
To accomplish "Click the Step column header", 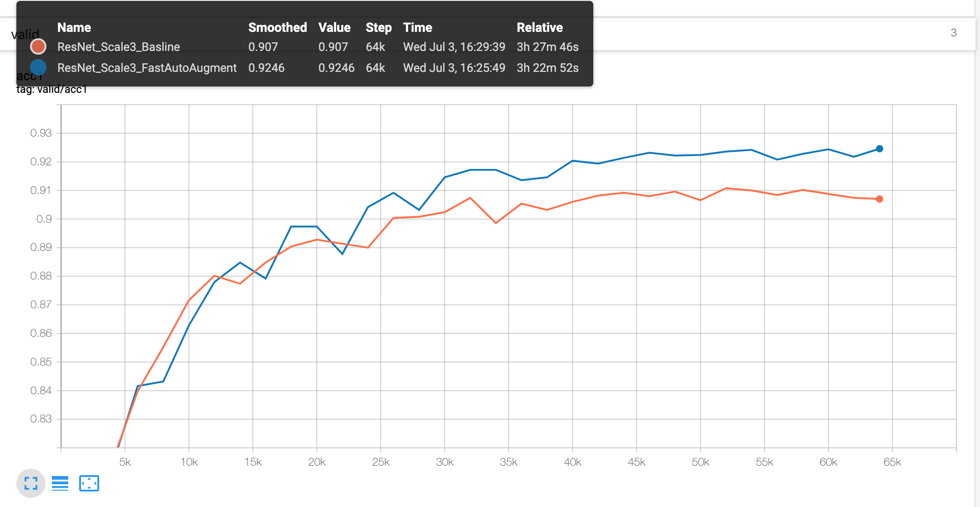I will [379, 27].
